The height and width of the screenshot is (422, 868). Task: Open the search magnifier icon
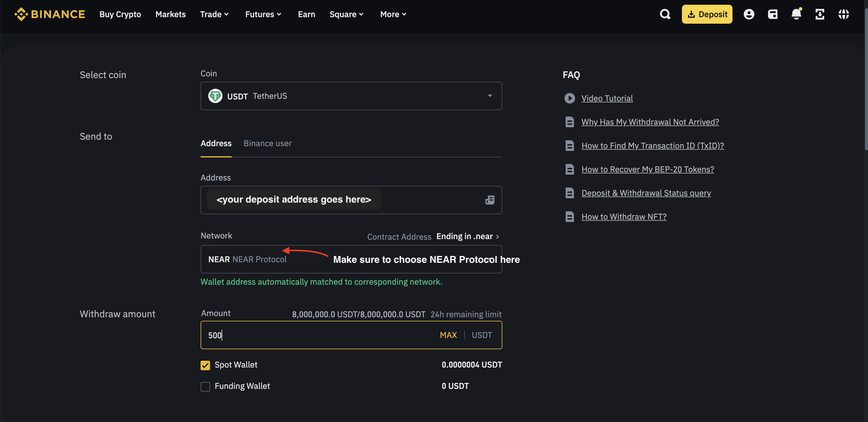pyautogui.click(x=665, y=14)
